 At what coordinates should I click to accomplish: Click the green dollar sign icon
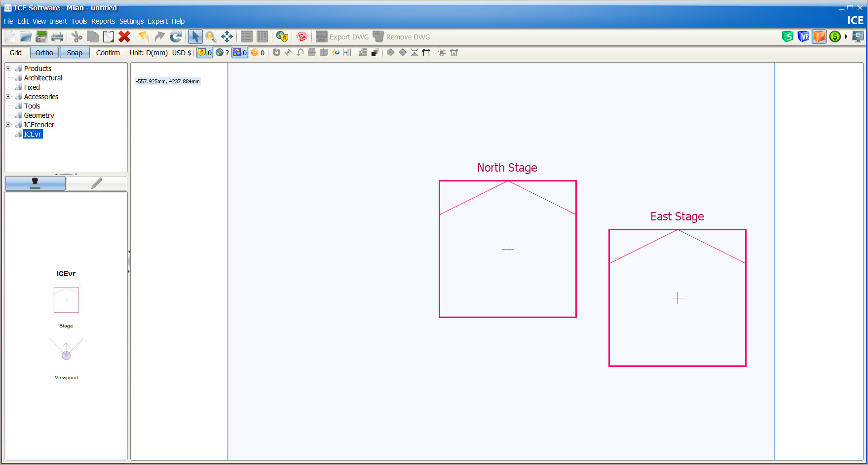(x=835, y=36)
